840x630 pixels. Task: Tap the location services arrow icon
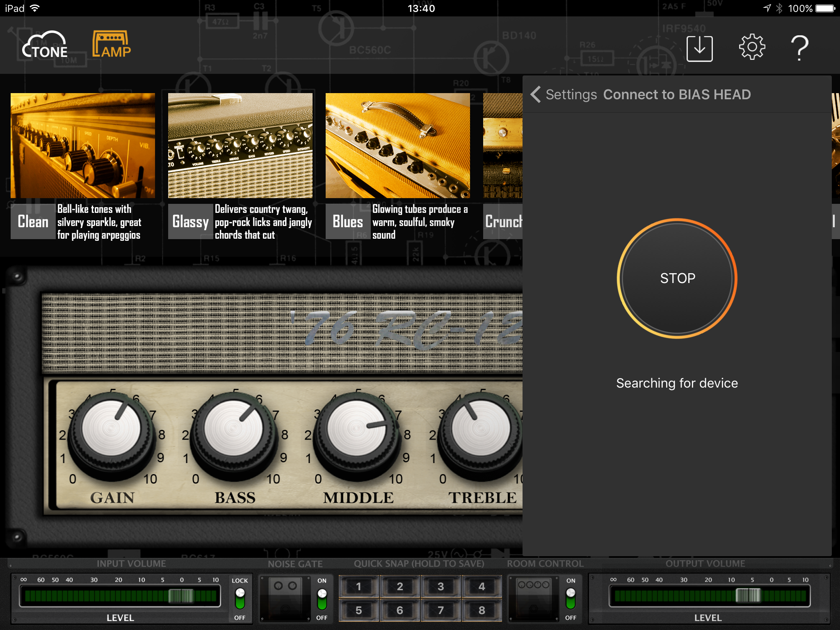tap(767, 8)
